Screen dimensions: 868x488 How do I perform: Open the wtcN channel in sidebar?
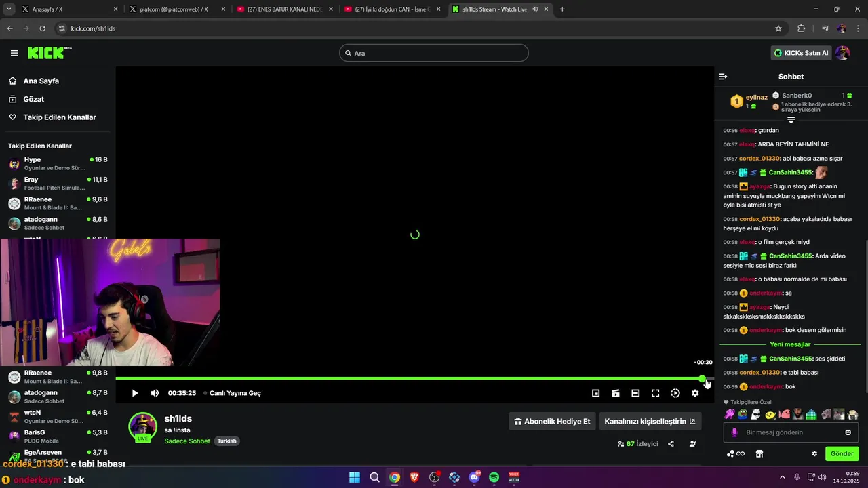[58, 416]
